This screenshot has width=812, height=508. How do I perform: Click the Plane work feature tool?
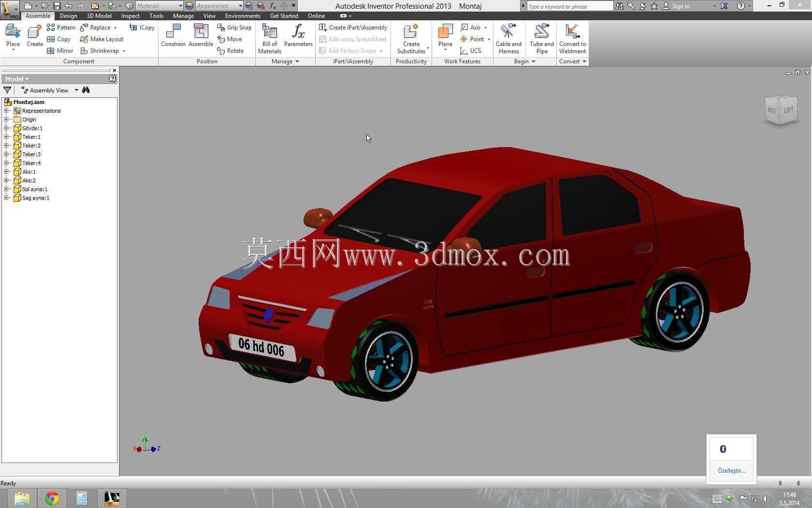pyautogui.click(x=445, y=36)
